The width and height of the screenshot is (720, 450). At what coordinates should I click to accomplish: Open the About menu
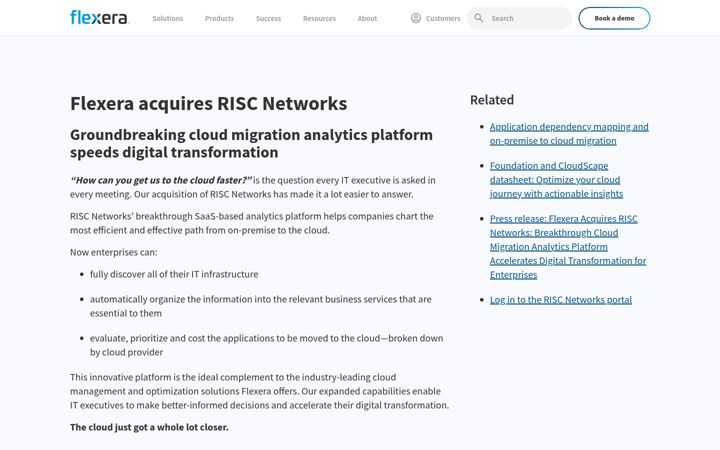[367, 18]
